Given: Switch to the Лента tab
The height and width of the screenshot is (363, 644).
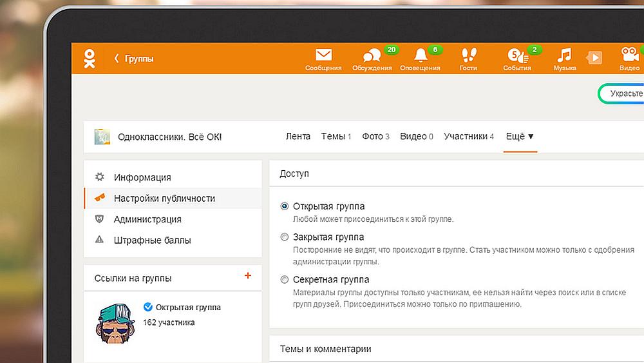Looking at the screenshot, I should pyautogui.click(x=298, y=137).
